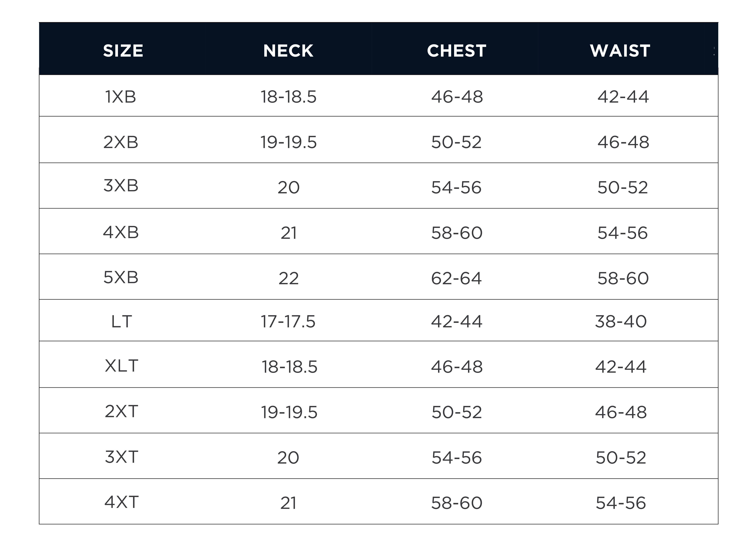
Task: Click waist 42-44 in 1XB row
Action: pyautogui.click(x=623, y=97)
